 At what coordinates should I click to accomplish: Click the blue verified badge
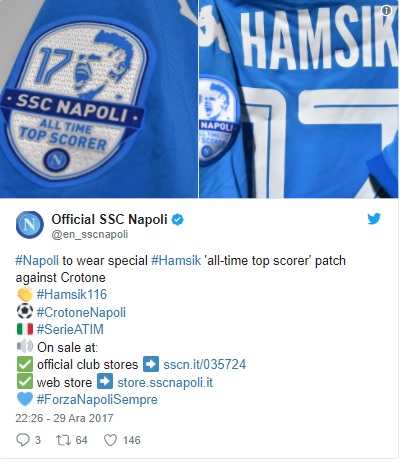[x=178, y=220]
